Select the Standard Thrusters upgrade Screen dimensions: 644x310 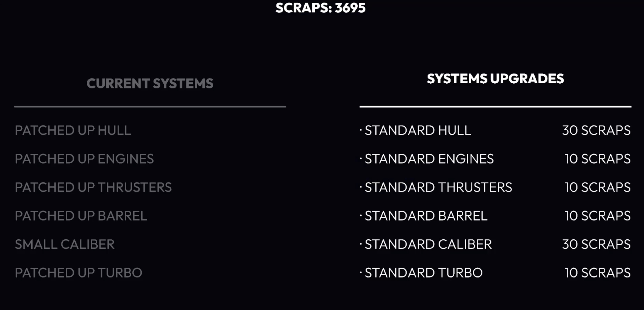(x=438, y=187)
